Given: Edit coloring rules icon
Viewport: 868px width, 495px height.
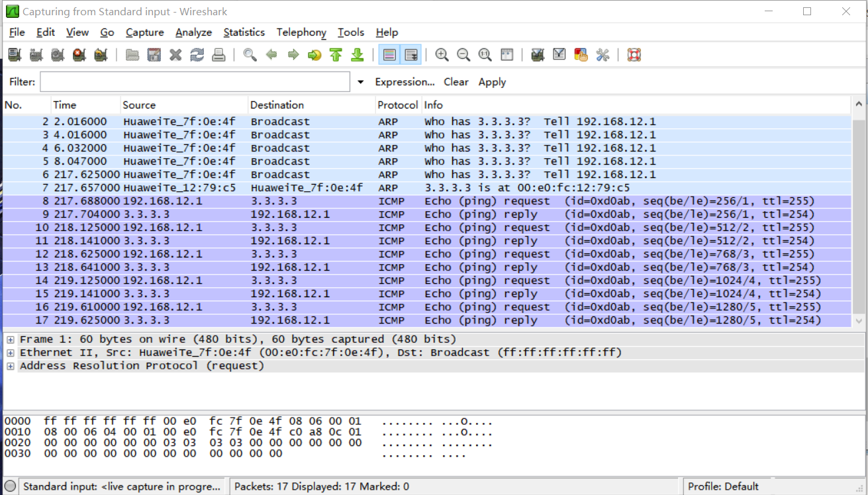Looking at the screenshot, I should pos(581,55).
